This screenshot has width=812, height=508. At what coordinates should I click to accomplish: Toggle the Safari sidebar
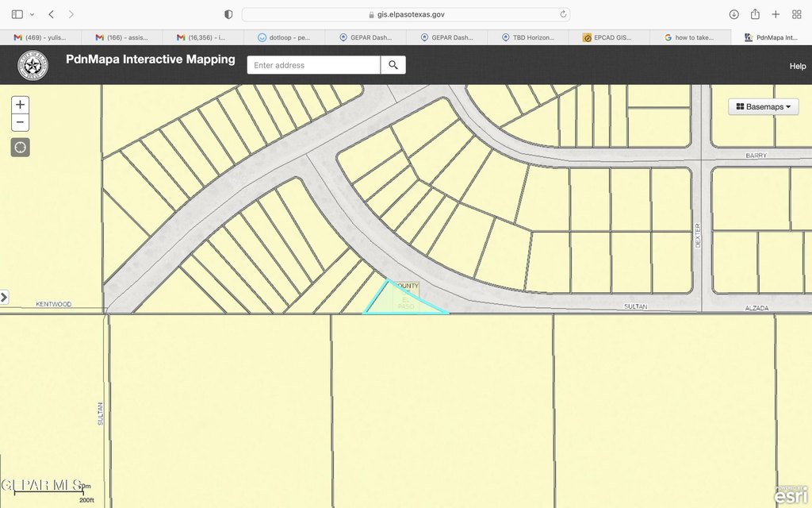(x=17, y=14)
